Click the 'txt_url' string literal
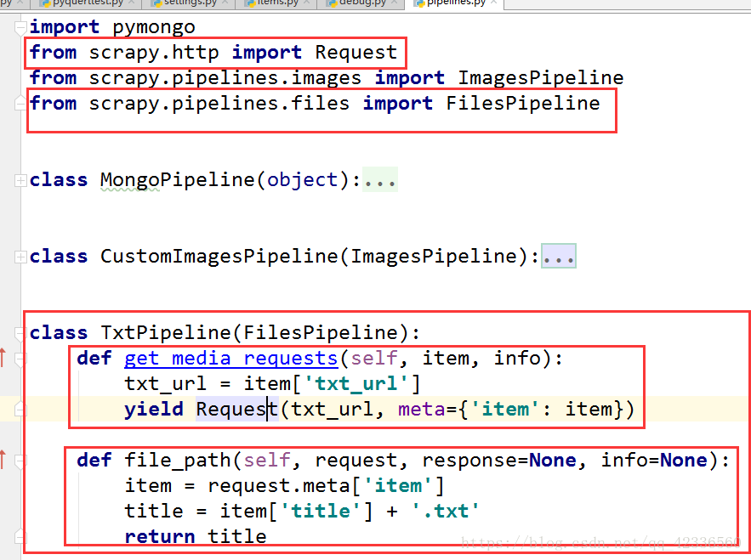This screenshot has width=751, height=560. click(356, 384)
